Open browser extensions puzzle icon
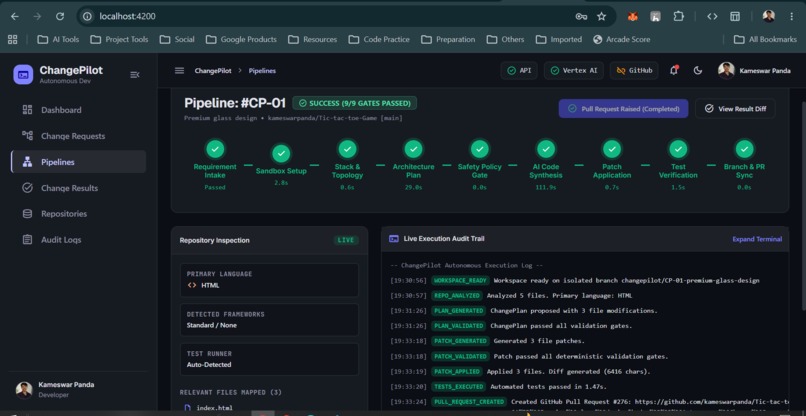 click(679, 16)
